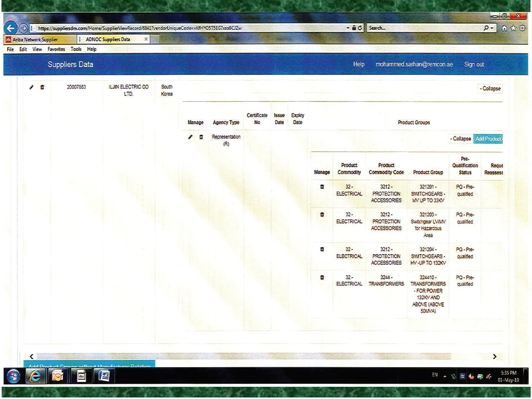Delete the Representation agency entry

pyautogui.click(x=201, y=137)
